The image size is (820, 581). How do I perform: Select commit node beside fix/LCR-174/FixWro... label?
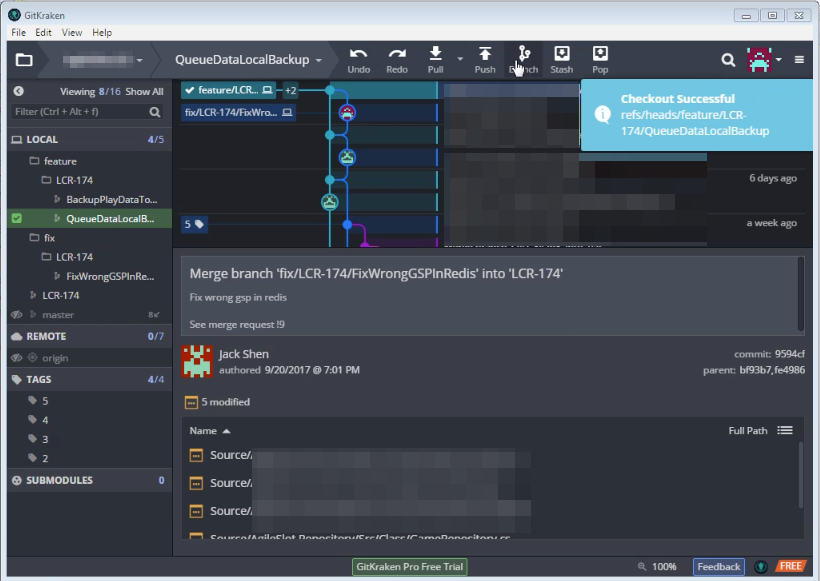(347, 112)
